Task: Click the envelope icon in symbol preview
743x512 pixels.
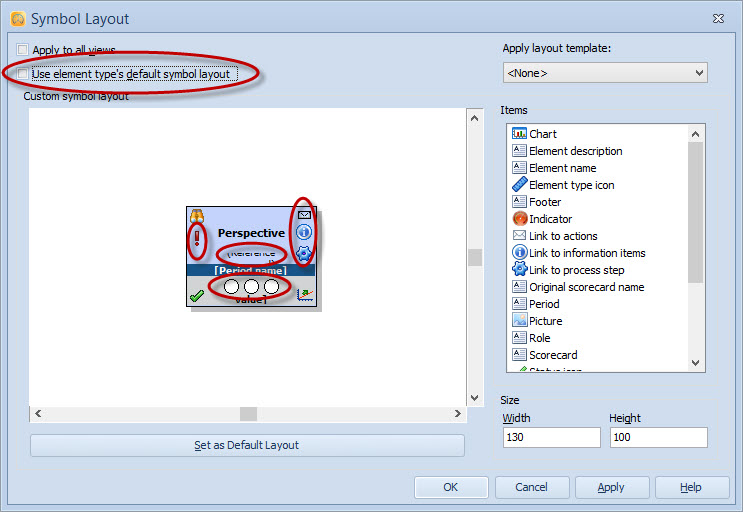Action: click(305, 215)
